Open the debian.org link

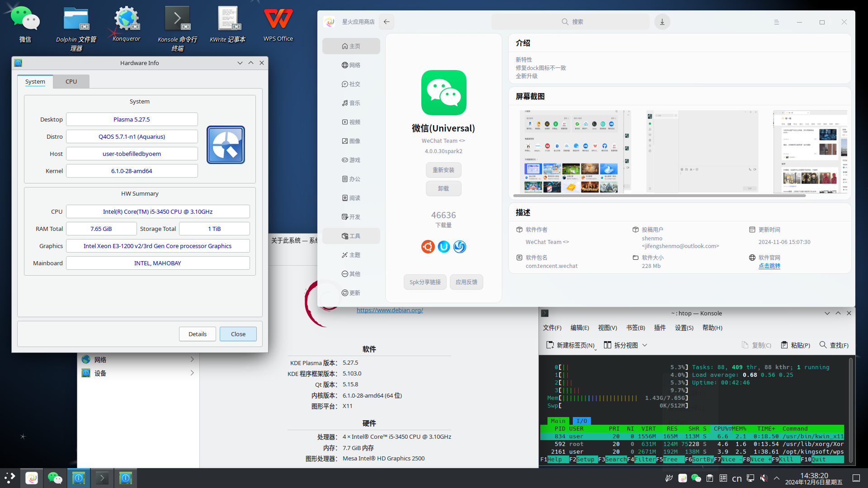click(x=390, y=310)
